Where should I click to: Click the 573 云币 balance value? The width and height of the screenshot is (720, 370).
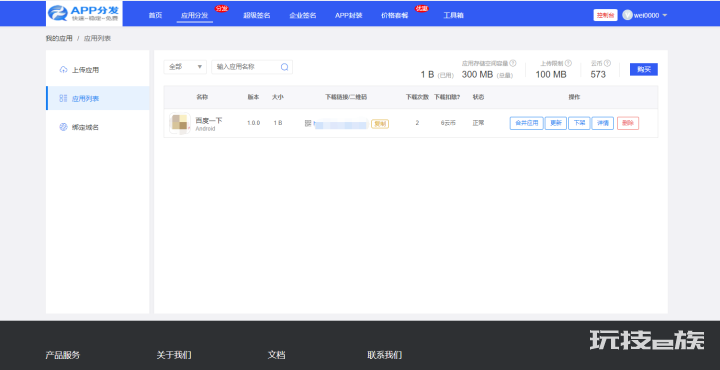pos(598,74)
